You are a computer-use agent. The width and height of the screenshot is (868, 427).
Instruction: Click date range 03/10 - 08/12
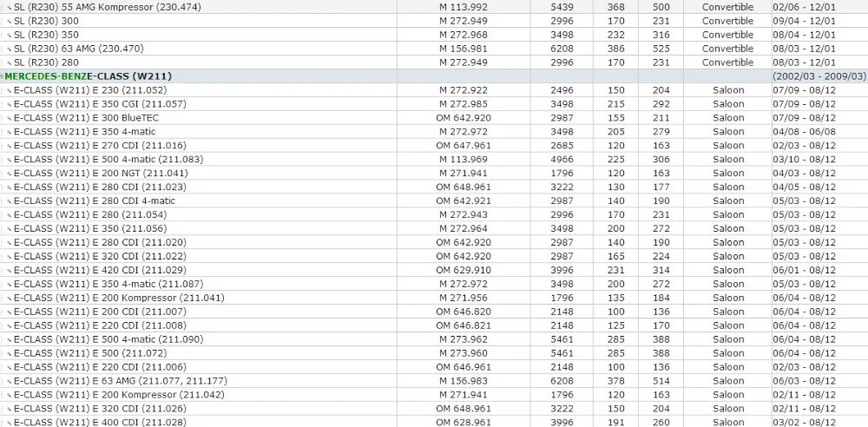805,160
